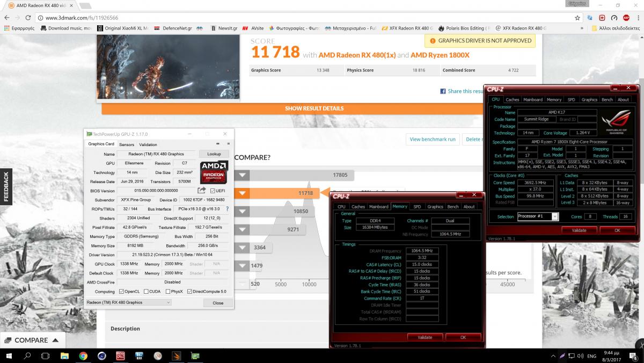Toggle the OpenCL checkbox
This screenshot has width=644, height=363.
pos(121,292)
